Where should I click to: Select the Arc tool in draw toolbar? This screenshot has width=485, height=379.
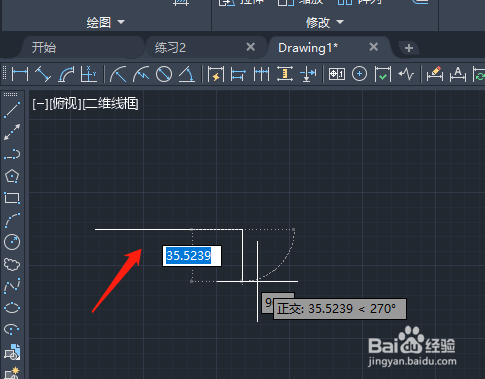click(12, 220)
